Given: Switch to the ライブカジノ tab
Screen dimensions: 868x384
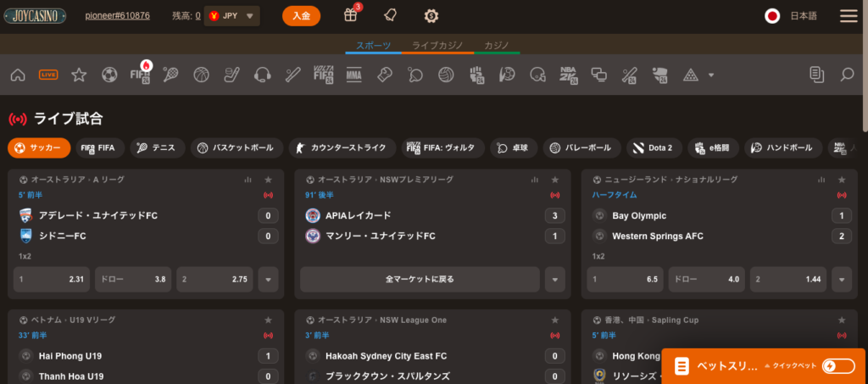Looking at the screenshot, I should click(x=437, y=46).
